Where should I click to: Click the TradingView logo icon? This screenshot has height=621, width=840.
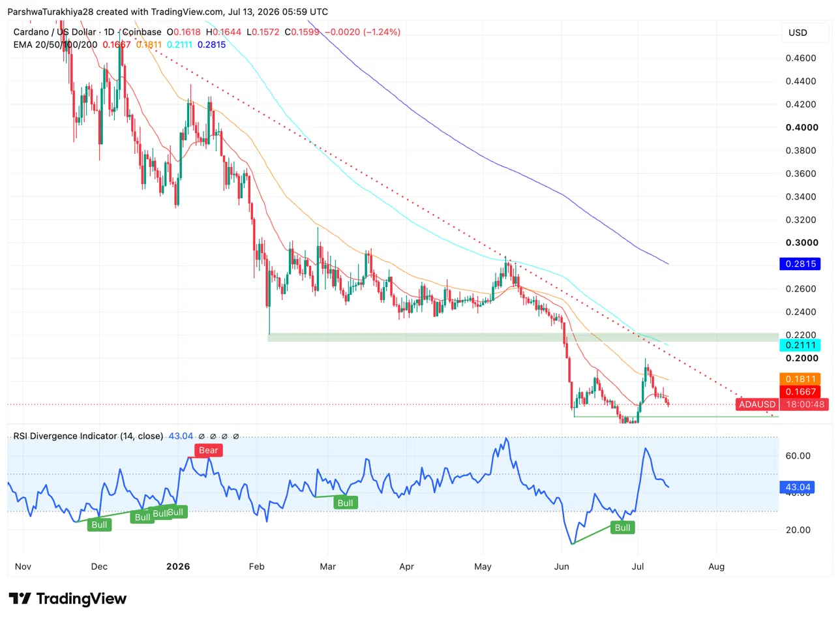pos(20,598)
